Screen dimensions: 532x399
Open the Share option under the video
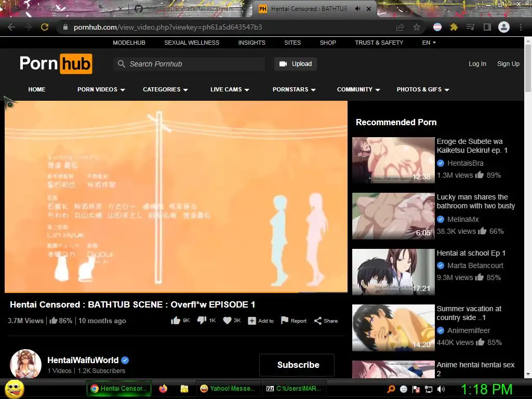[326, 321]
